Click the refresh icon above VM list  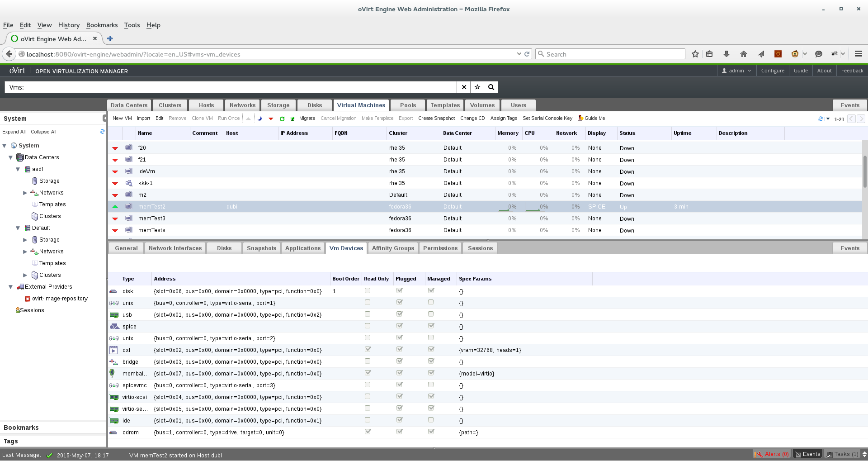tap(821, 119)
